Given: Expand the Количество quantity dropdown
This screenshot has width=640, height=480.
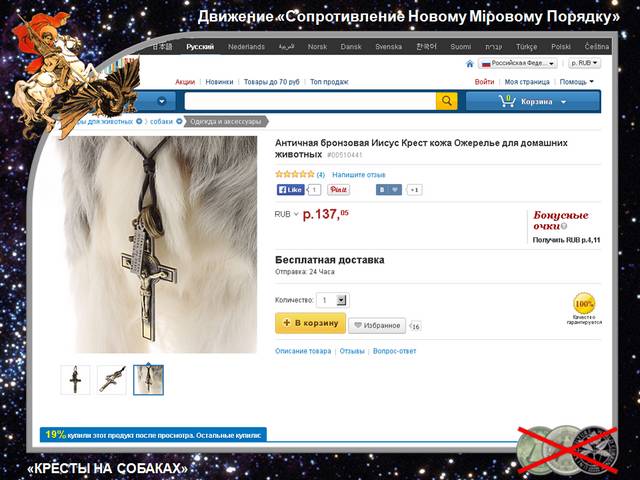Looking at the screenshot, I should [341, 300].
